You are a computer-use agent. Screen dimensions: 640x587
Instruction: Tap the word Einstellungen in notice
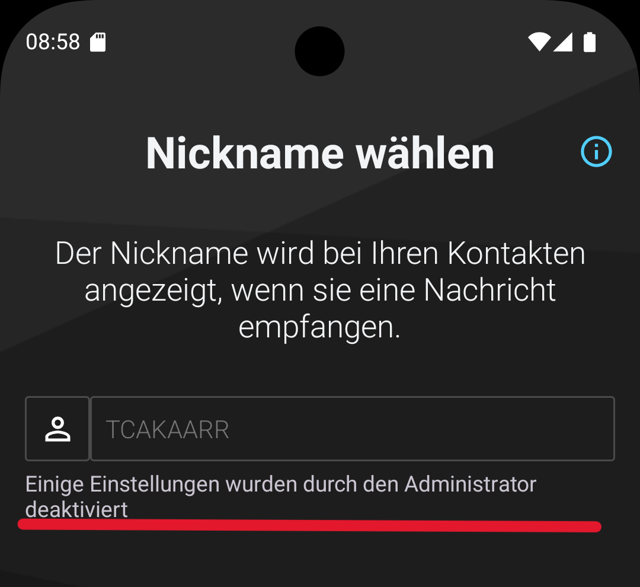click(155, 485)
